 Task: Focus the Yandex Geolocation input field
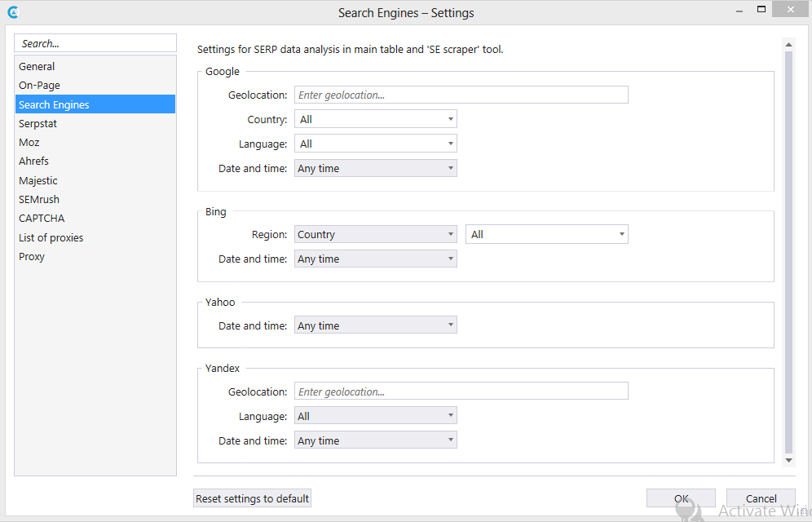(461, 391)
